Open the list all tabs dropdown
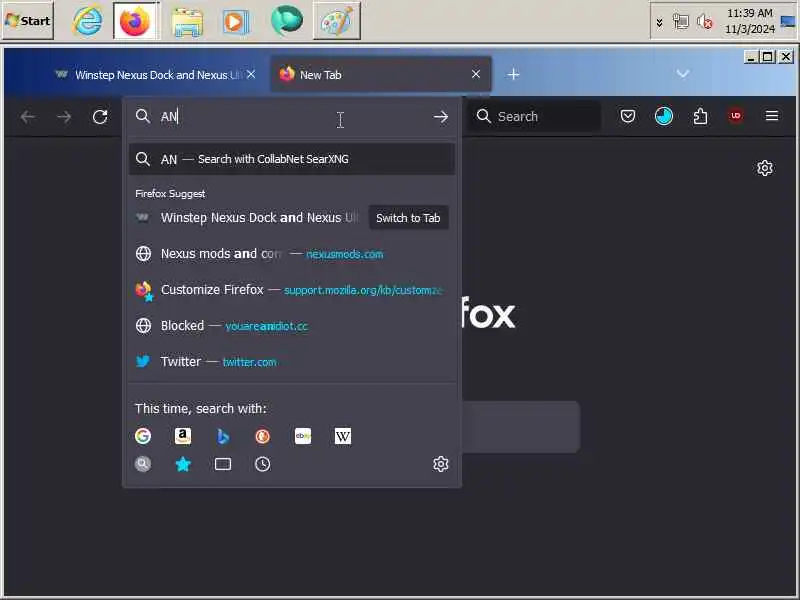The image size is (800, 600). tap(683, 74)
